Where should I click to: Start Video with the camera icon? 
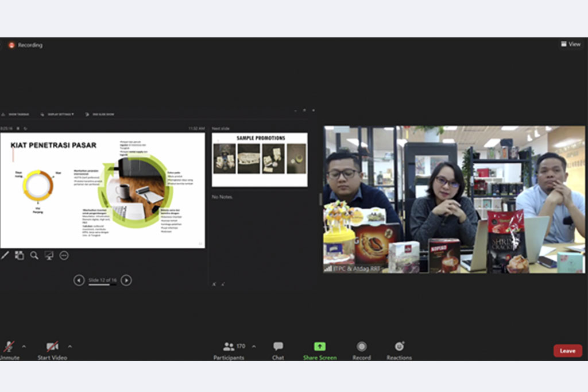[x=52, y=347]
